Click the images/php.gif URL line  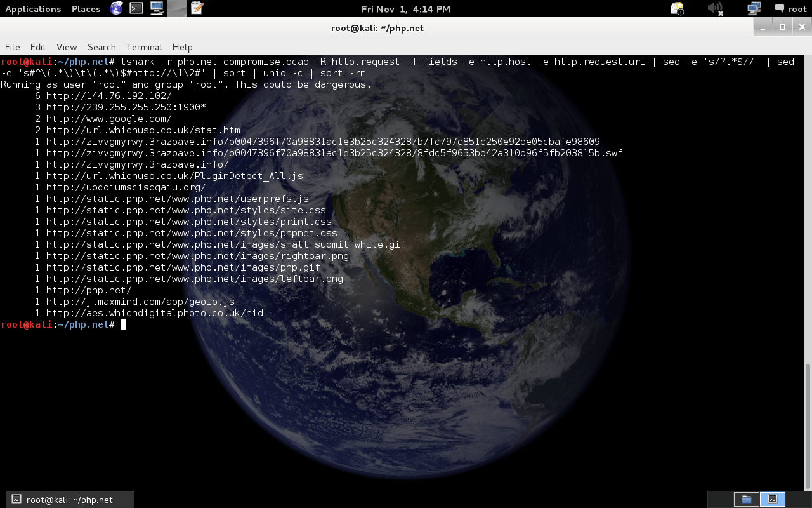coord(183,267)
